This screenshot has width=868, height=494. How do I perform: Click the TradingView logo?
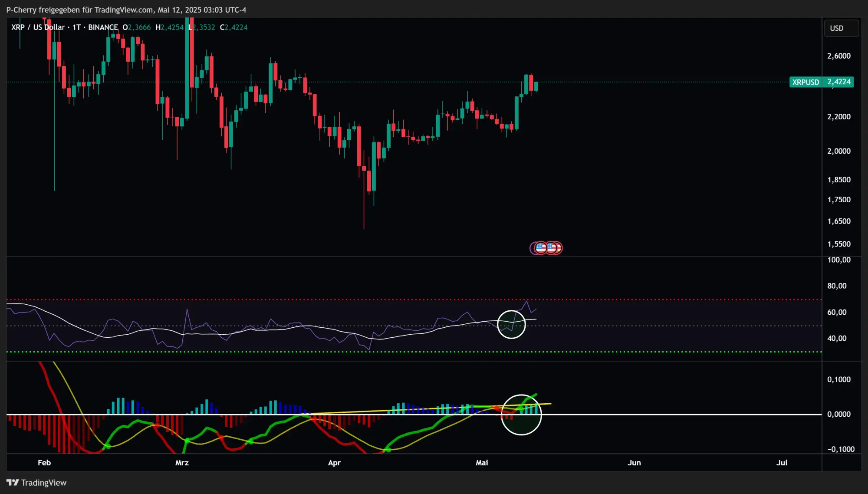36,483
